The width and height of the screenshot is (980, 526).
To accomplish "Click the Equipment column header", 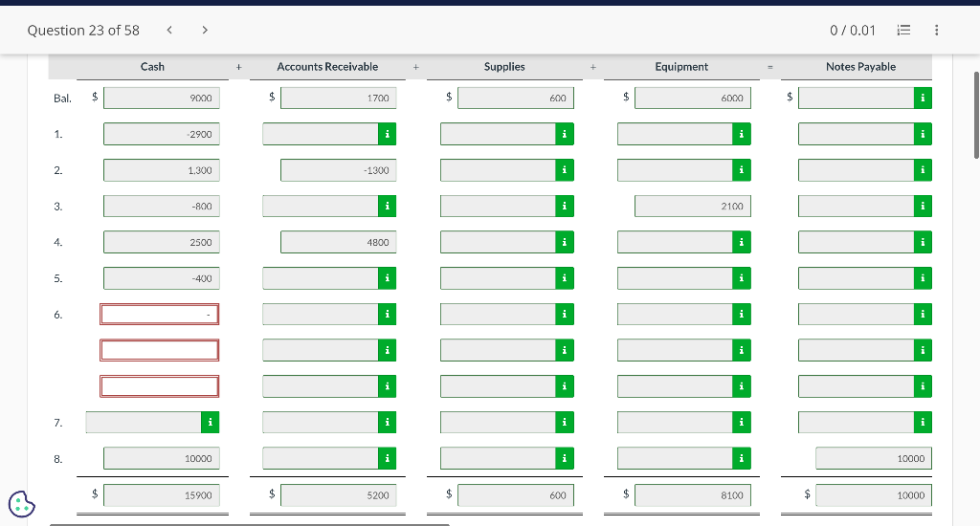I will tap(681, 67).
